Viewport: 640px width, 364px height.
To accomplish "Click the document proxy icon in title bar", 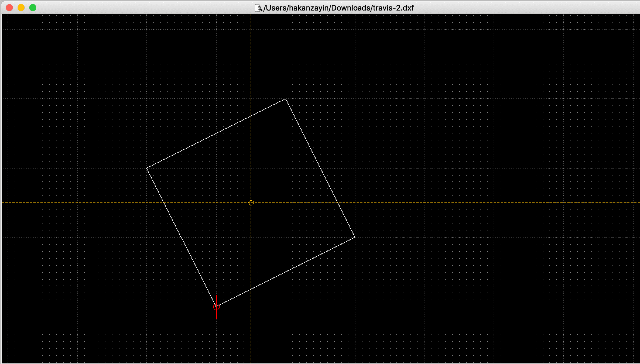I will [258, 8].
